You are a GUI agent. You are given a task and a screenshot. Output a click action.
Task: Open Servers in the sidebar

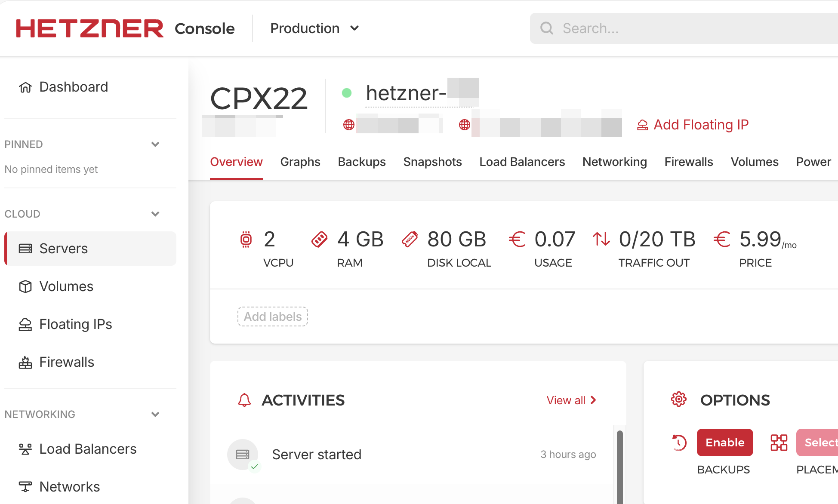click(x=90, y=249)
